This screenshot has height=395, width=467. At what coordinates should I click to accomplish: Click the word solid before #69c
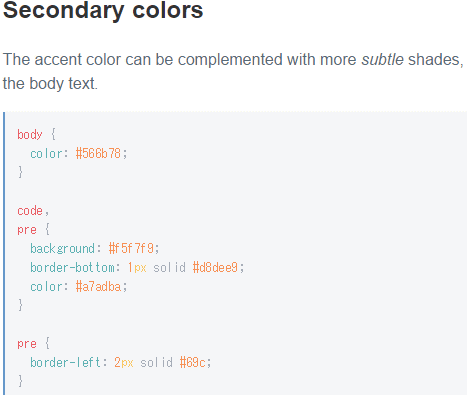click(x=157, y=362)
